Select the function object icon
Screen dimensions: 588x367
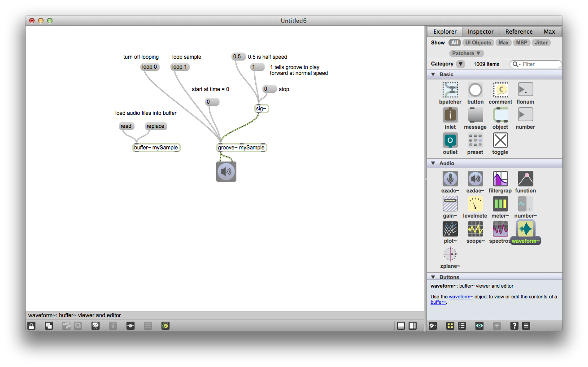[x=526, y=179]
